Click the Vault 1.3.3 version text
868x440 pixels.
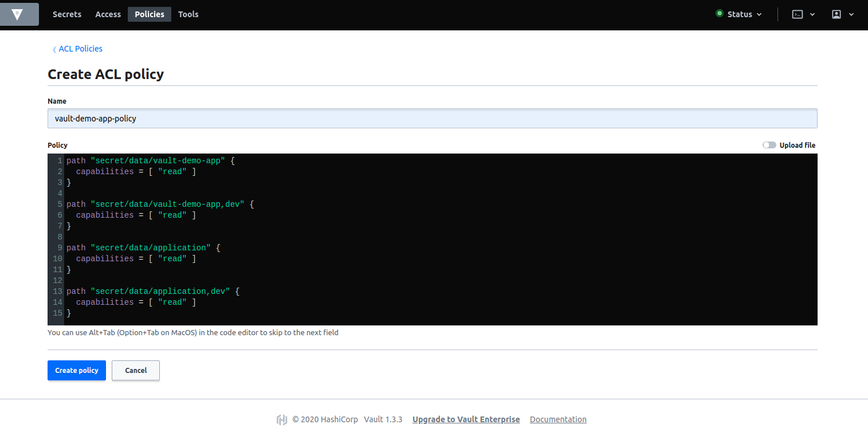click(x=383, y=419)
